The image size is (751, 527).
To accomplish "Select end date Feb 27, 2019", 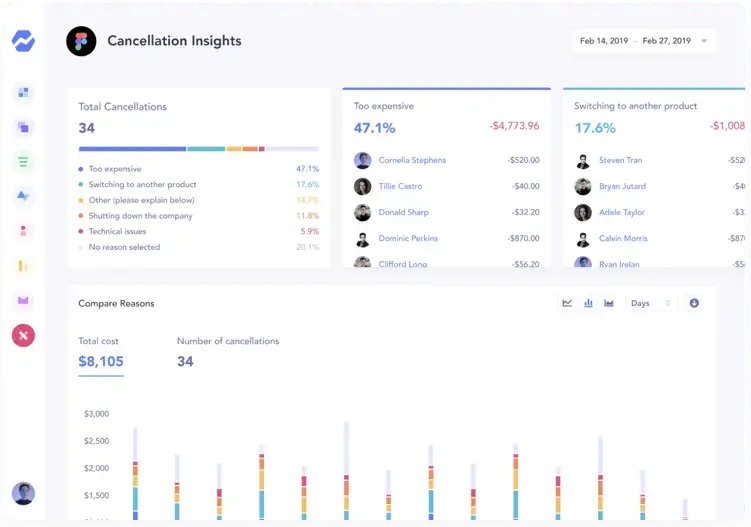I will [x=666, y=41].
